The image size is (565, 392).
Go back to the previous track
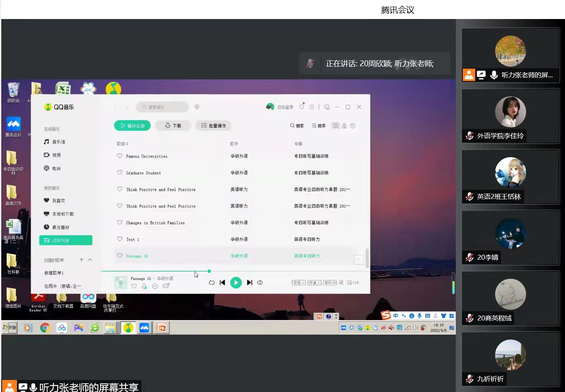[x=223, y=283]
